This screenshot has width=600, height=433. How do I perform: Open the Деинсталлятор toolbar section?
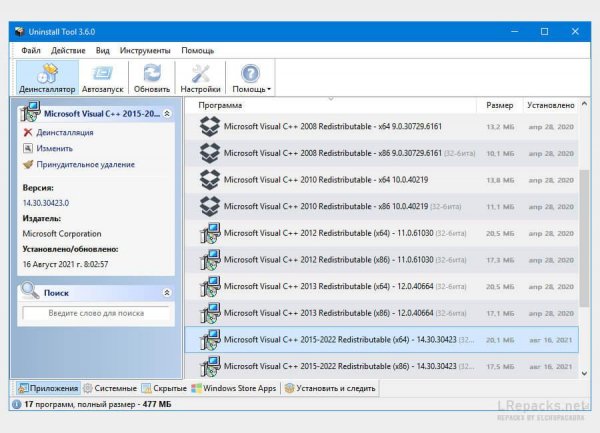tap(47, 78)
